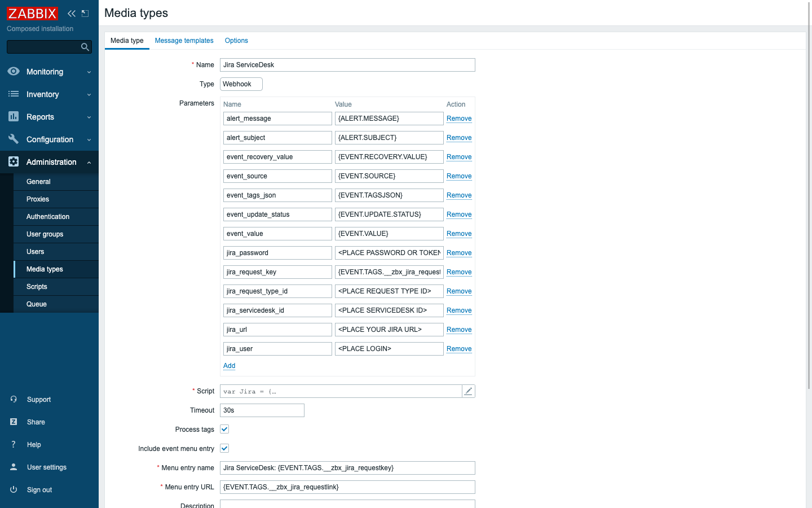Switch to the Message templates tab

(x=184, y=41)
